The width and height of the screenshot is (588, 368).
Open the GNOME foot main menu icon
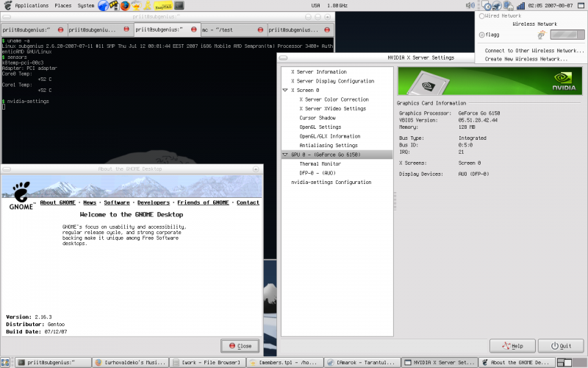[x=7, y=5]
